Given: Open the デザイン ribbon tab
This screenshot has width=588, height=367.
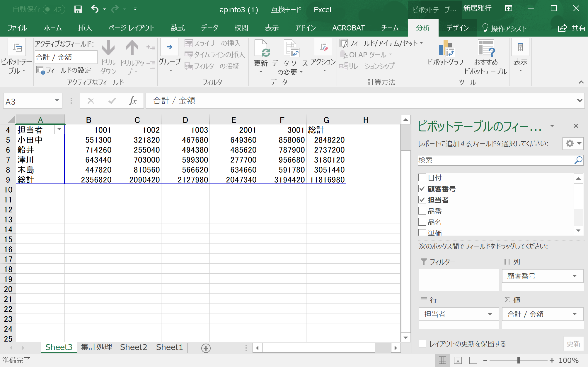Looking at the screenshot, I should pos(457,28).
